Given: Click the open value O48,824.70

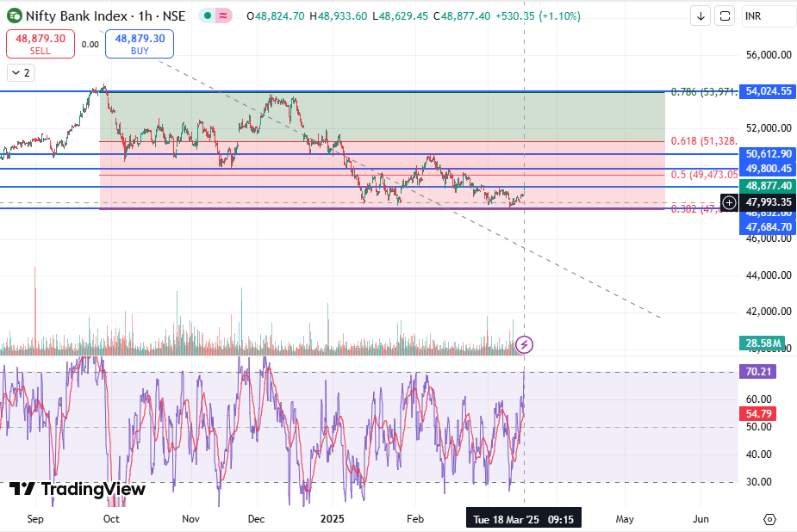Looking at the screenshot, I should click(x=276, y=16).
